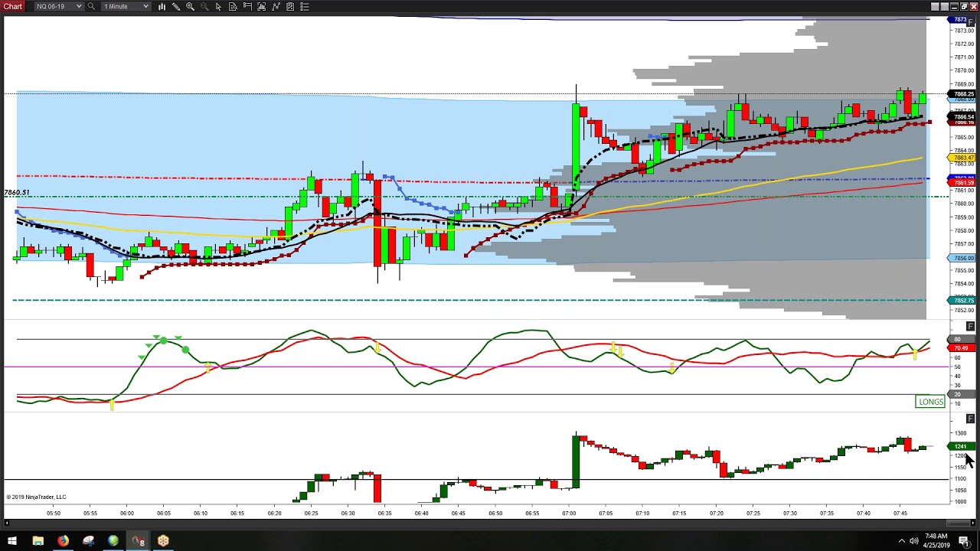
Task: Click the green 1241 value marker
Action: pyautogui.click(x=960, y=446)
